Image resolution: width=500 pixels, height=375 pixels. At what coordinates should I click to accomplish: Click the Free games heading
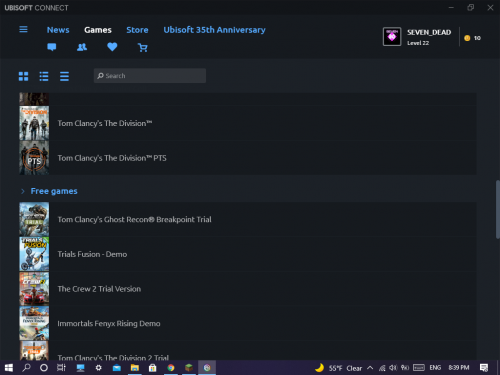54,191
